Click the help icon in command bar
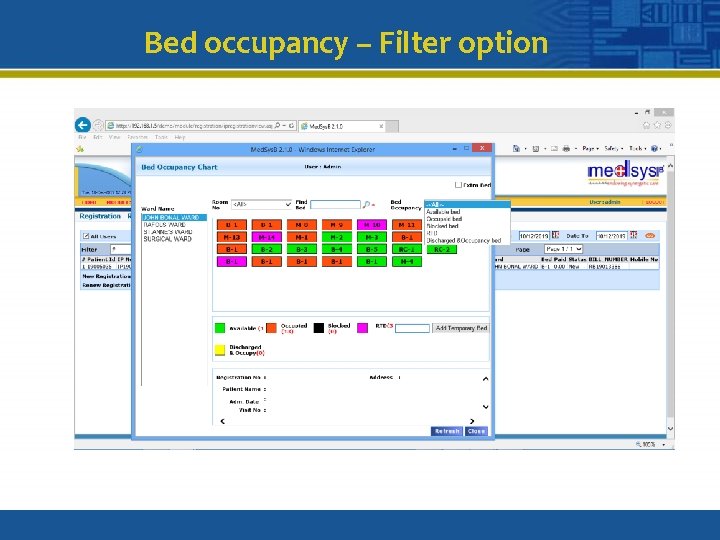Image resolution: width=720 pixels, height=540 pixels. coord(654,148)
